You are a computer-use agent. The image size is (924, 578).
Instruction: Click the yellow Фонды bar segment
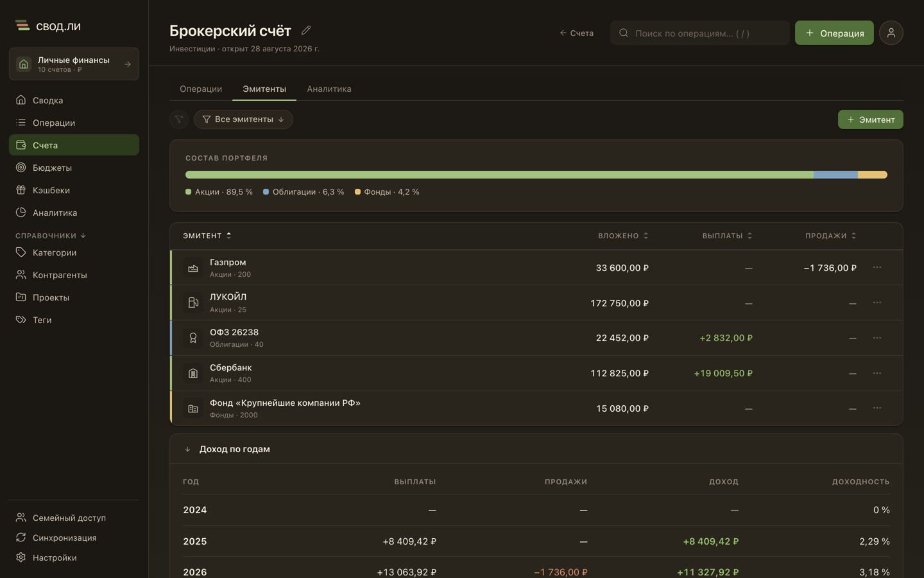[x=873, y=175]
